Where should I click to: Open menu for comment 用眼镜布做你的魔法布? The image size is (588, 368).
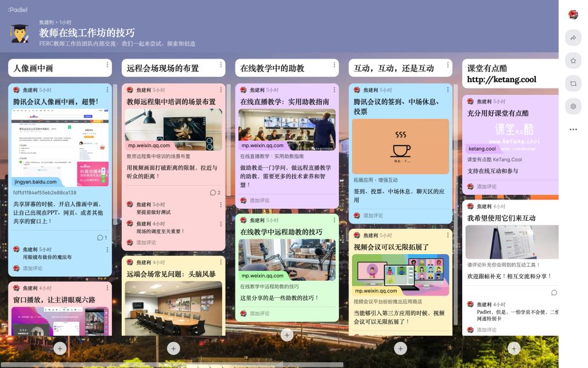pyautogui.click(x=107, y=250)
